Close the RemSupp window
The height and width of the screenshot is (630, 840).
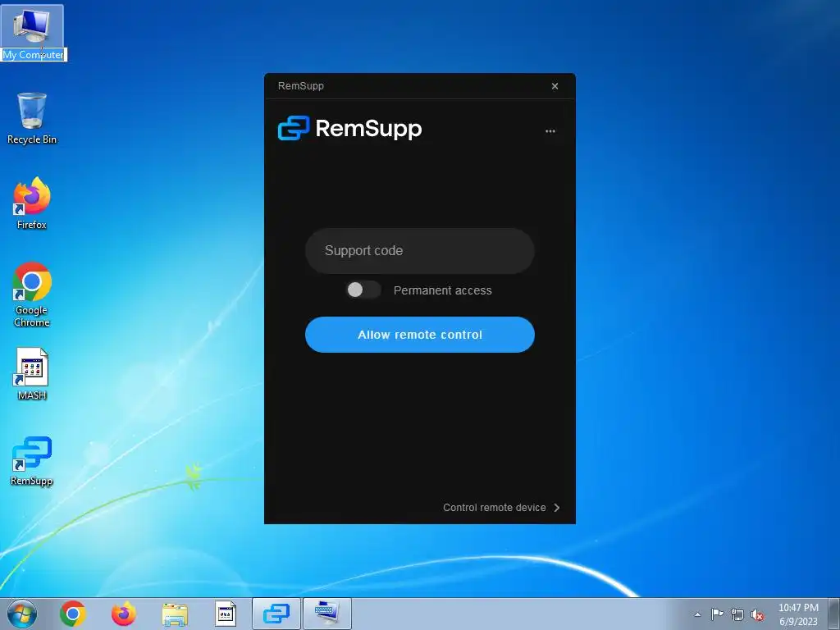[x=555, y=86]
